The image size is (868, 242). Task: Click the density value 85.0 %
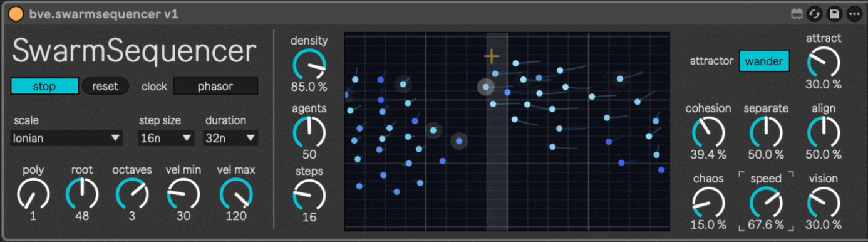click(x=309, y=87)
